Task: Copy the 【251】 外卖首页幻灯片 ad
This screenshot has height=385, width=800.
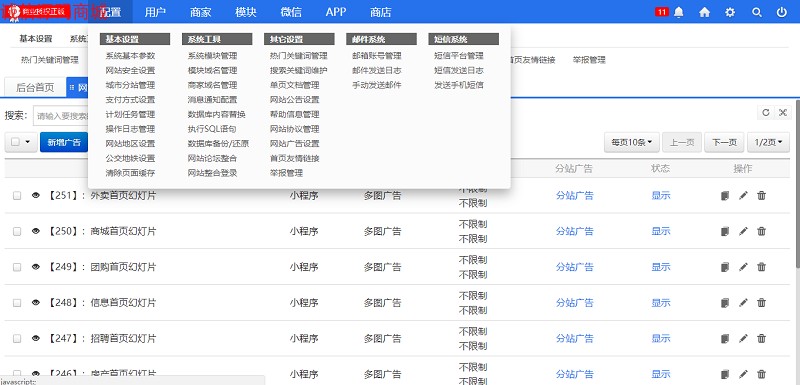Action: point(725,195)
